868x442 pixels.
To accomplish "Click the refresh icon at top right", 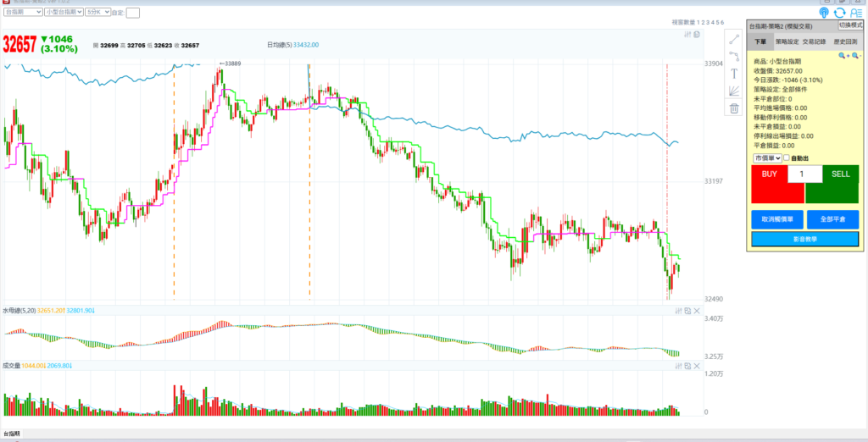I will coord(839,13).
